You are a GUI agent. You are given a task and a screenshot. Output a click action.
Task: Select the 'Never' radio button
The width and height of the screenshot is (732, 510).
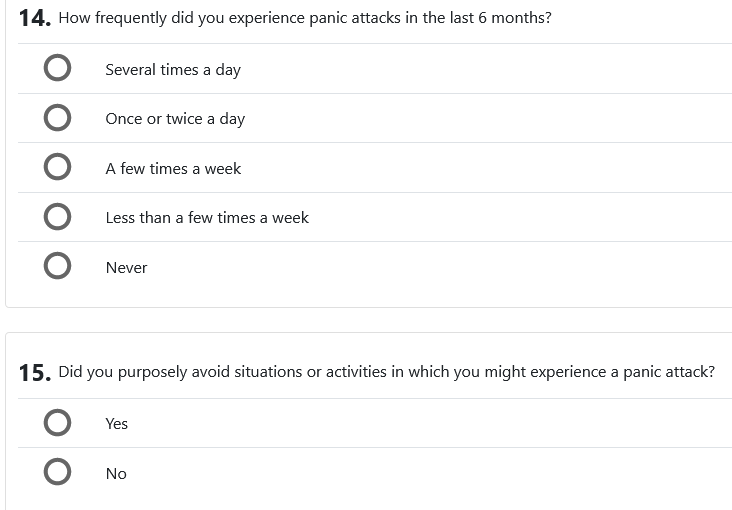point(58,267)
